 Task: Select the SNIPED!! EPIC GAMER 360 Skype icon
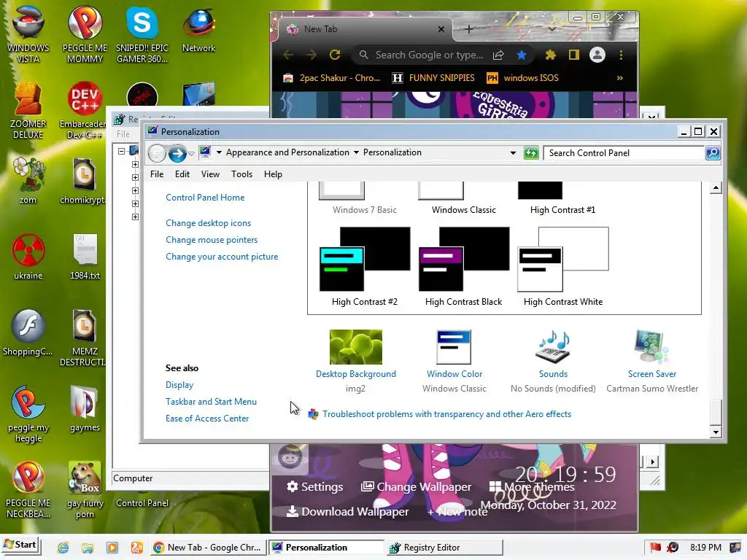142,34
